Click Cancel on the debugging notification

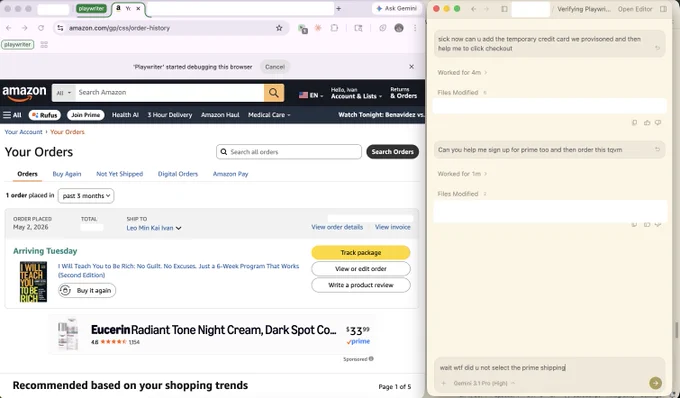coord(275,67)
